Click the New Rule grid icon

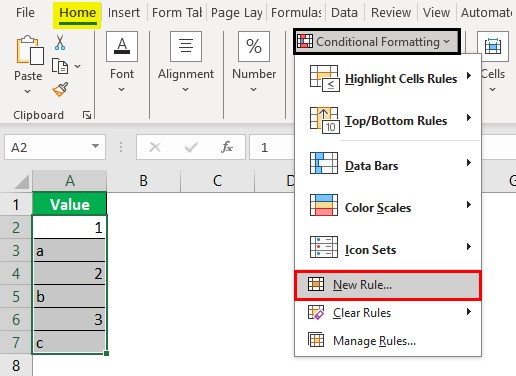pos(316,284)
